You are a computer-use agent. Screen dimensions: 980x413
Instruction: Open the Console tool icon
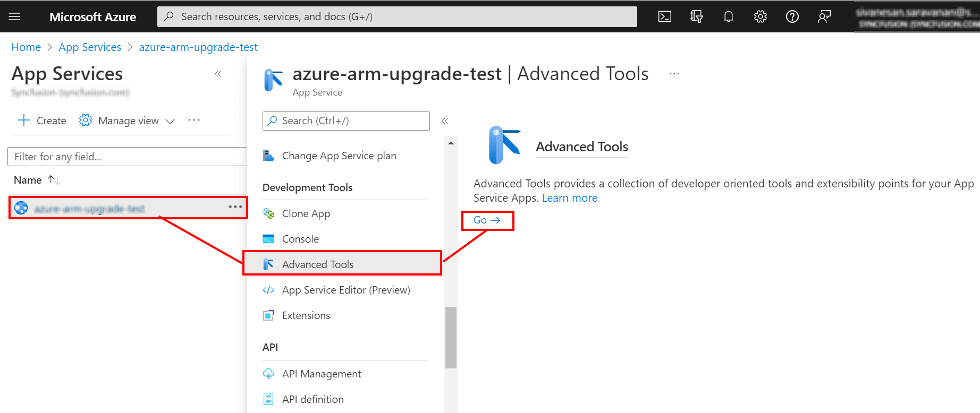click(x=268, y=238)
